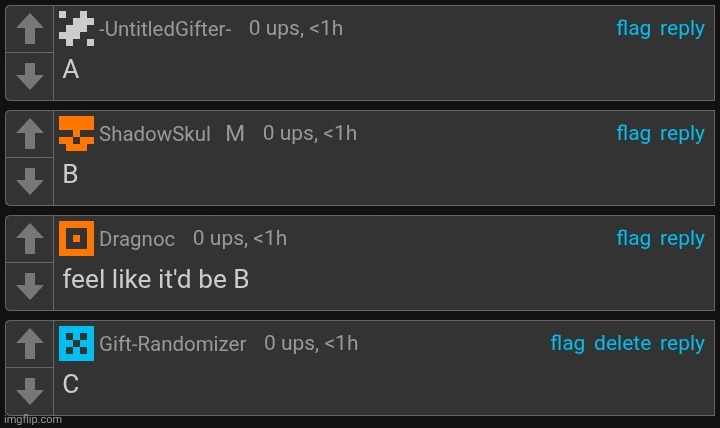Screen dimensions: 720x428
Task: Open Dragnoc's username link
Action: (x=137, y=240)
